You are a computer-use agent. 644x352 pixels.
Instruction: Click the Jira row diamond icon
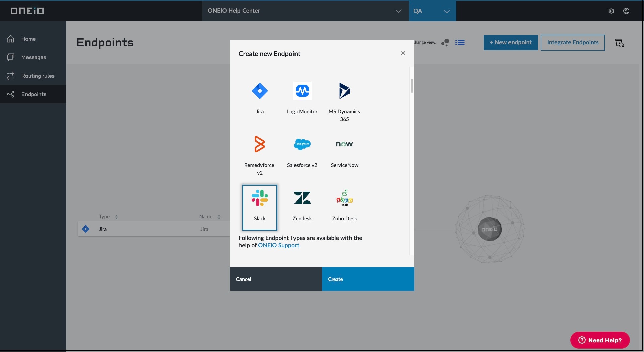point(86,229)
